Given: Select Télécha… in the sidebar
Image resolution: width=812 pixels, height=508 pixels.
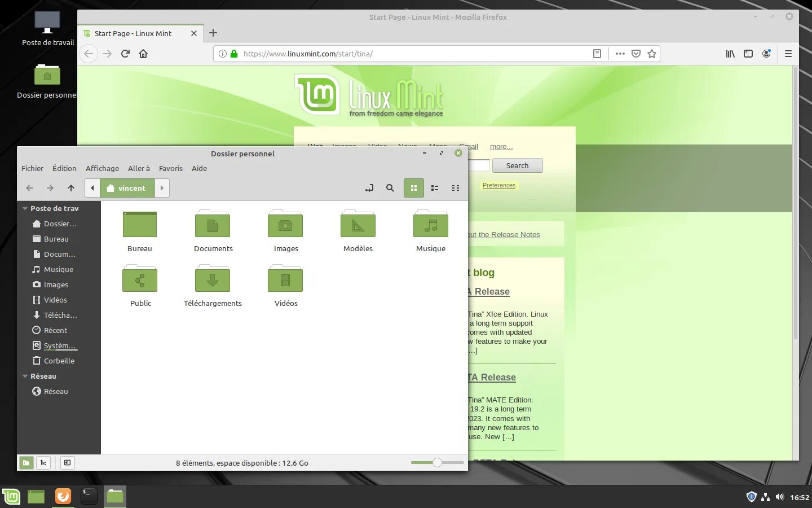Looking at the screenshot, I should click(x=59, y=315).
